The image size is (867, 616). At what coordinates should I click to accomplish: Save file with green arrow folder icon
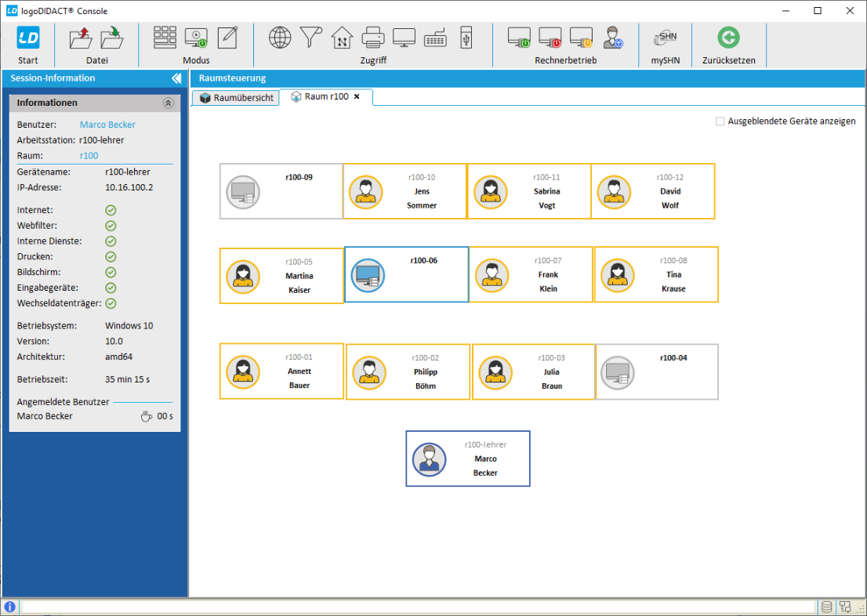pos(112,38)
